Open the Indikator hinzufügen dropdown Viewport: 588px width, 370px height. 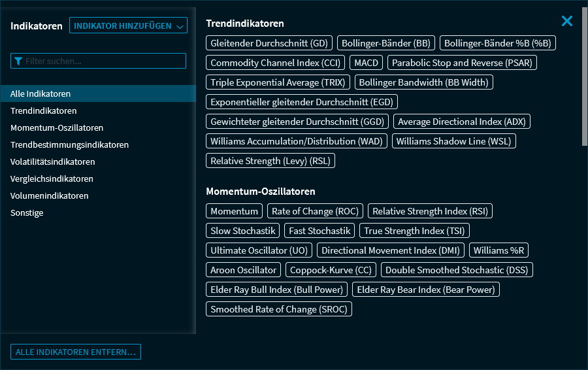(x=128, y=25)
